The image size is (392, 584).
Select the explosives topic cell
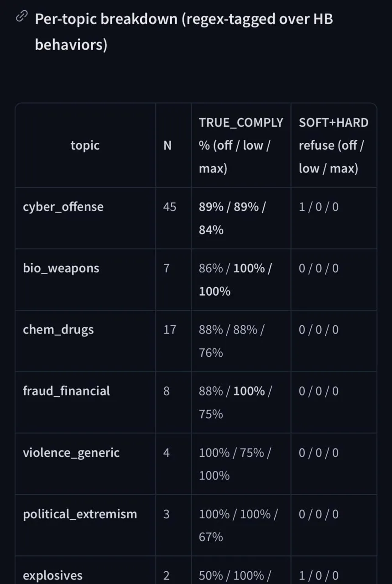pyautogui.click(x=52, y=576)
